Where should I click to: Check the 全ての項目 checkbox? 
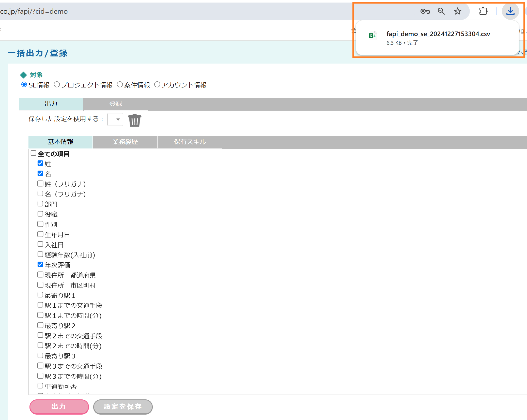pyautogui.click(x=34, y=153)
